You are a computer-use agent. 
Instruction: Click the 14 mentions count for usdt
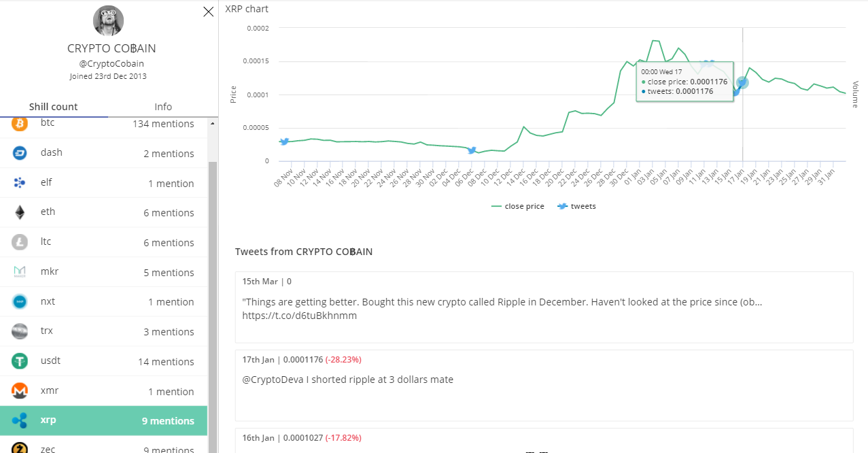(x=166, y=362)
